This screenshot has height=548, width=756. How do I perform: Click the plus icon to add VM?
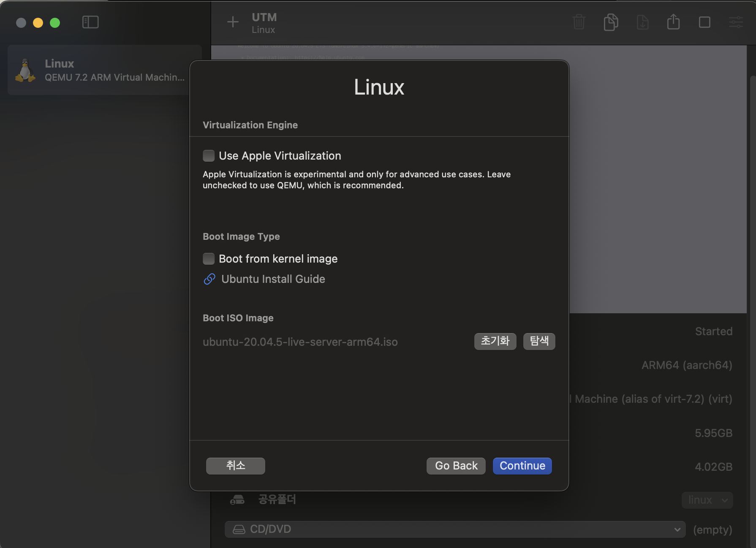coord(233,22)
